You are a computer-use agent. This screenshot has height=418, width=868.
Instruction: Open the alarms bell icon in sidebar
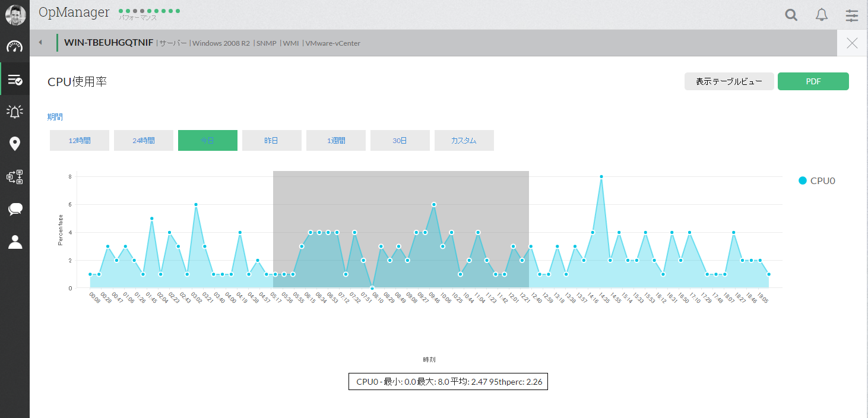(15, 111)
